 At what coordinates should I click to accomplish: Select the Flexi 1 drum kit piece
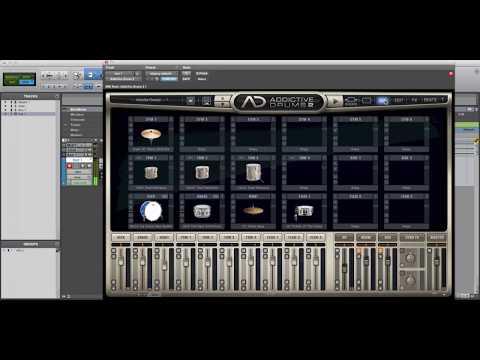click(304, 211)
